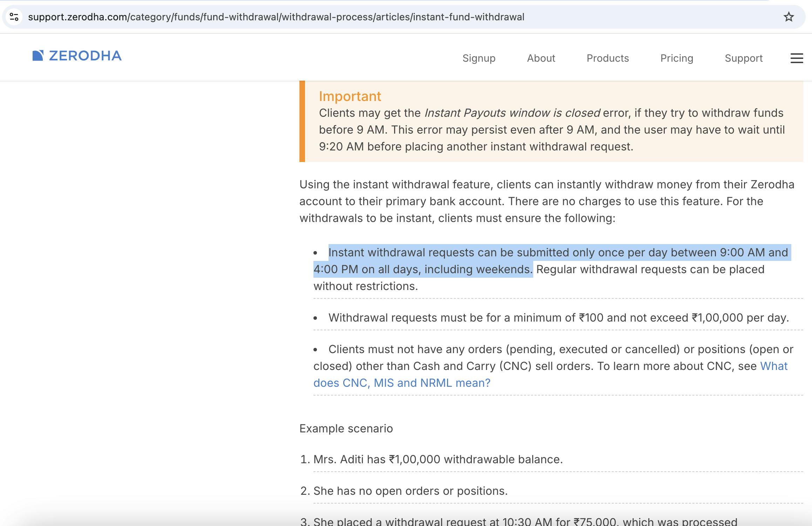This screenshot has height=526, width=812.
Task: Go to the Pricing page
Action: [677, 58]
